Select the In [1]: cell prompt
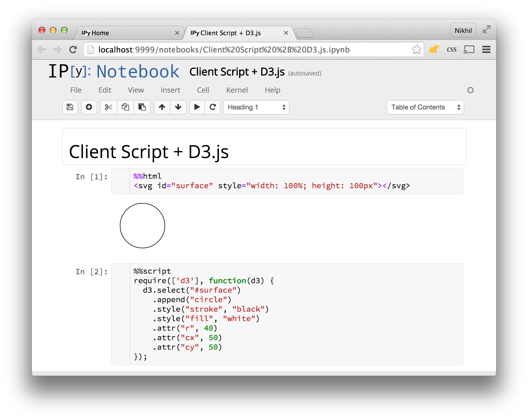This screenshot has width=528, height=420. pyautogui.click(x=92, y=177)
